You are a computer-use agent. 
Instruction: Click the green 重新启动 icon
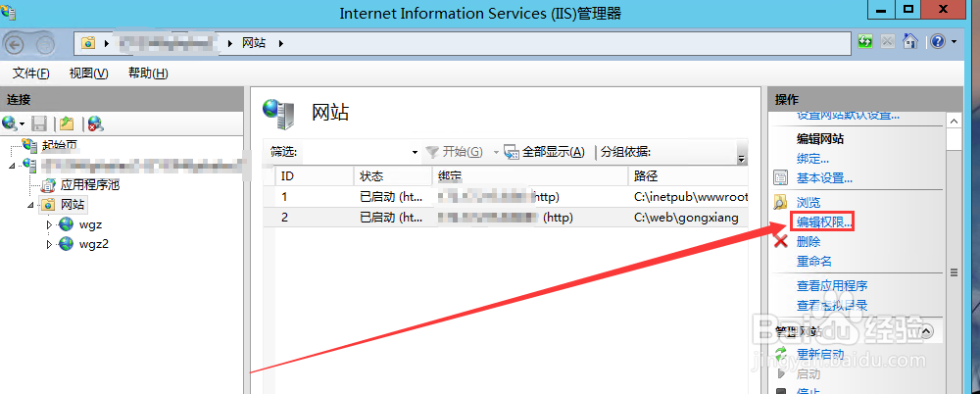point(781,354)
